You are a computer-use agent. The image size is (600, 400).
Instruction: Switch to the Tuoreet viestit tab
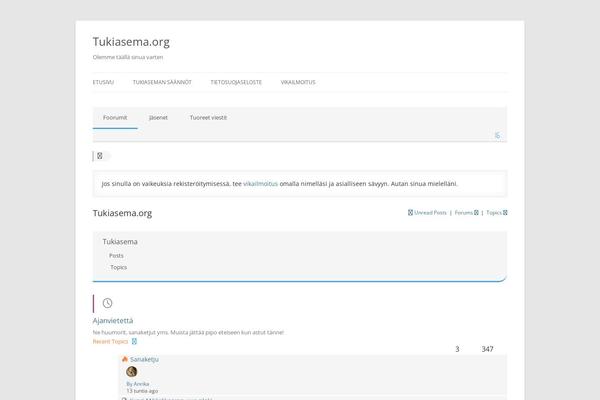click(x=209, y=118)
